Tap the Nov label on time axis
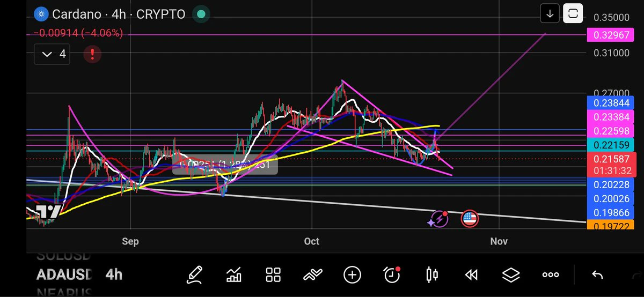Viewport: 644px width, 297px height. click(x=499, y=242)
